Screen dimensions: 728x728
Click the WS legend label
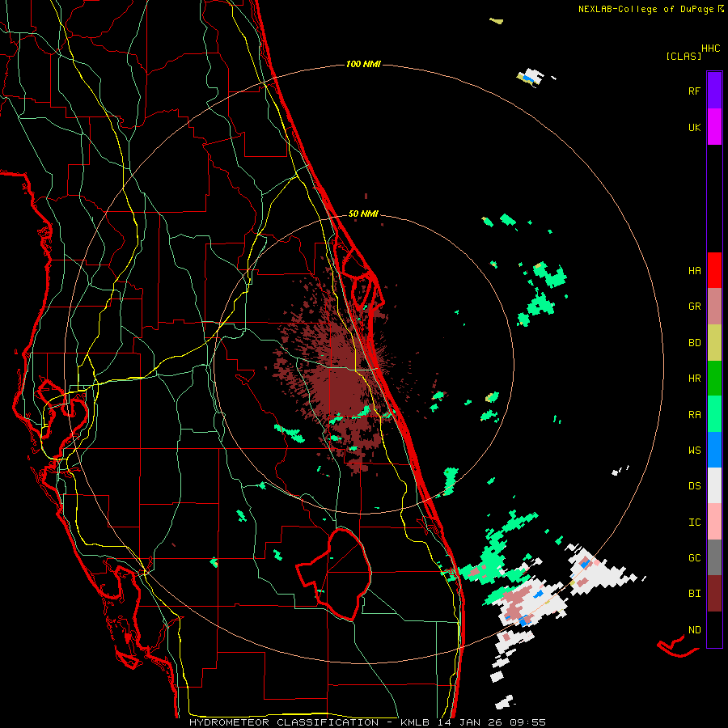(x=694, y=451)
